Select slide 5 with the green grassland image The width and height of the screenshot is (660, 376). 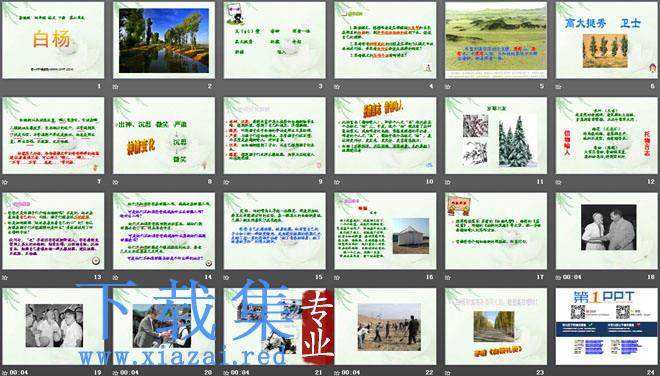click(496, 40)
